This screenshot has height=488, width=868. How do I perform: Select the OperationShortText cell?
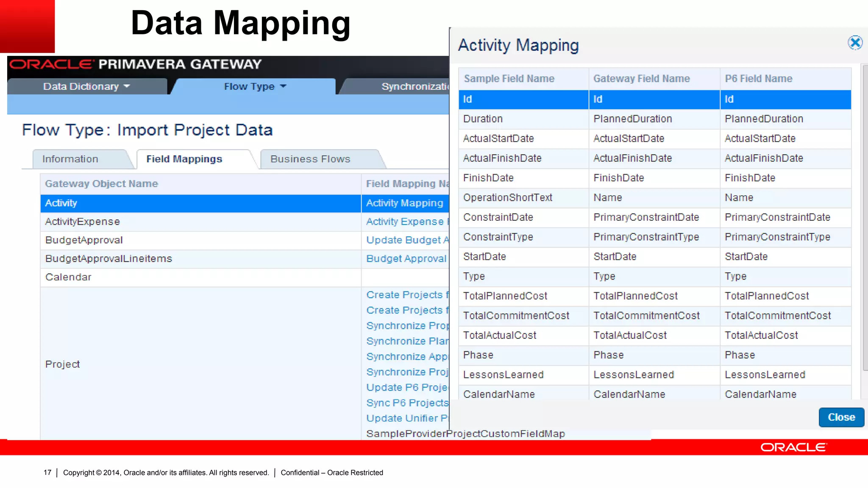coord(523,198)
